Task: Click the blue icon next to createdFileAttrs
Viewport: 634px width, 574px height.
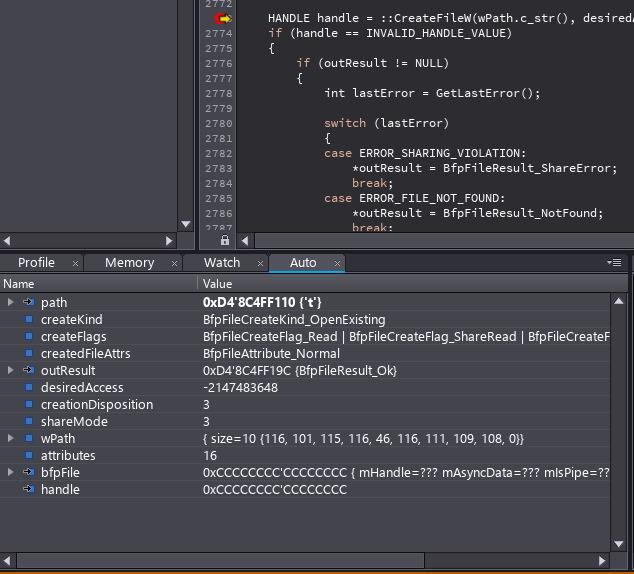Action: coord(29,353)
